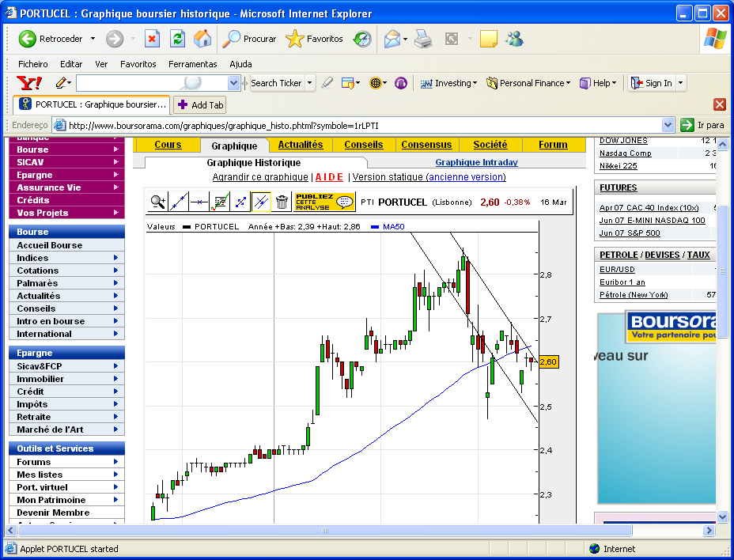This screenshot has width=734, height=560.
Task: Click the Agrandir ce graphique link
Action: [x=260, y=177]
